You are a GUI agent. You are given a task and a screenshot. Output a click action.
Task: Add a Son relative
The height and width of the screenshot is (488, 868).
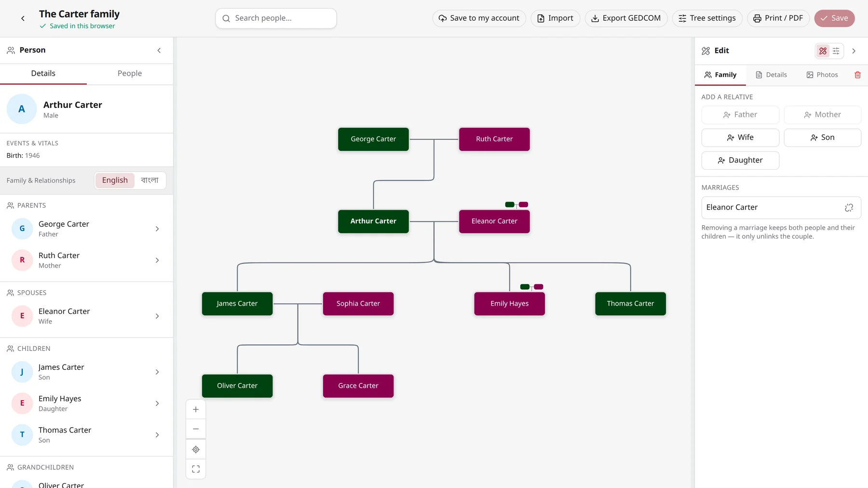pyautogui.click(x=822, y=137)
